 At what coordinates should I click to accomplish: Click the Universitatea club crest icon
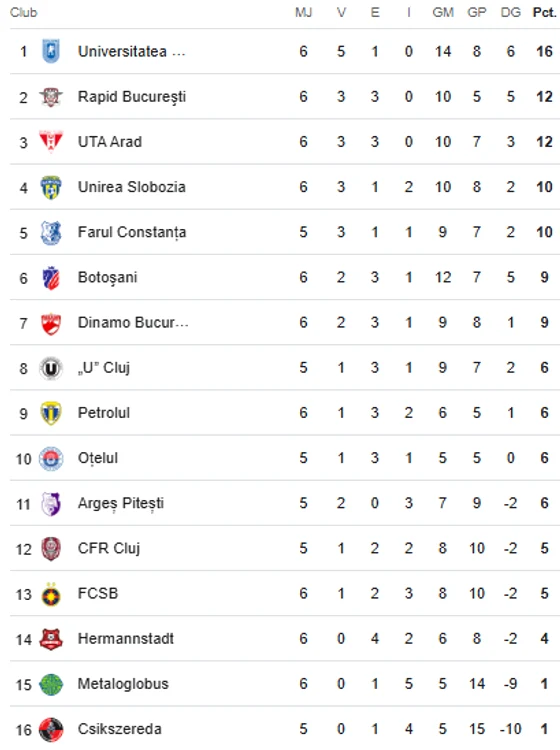pos(51,51)
